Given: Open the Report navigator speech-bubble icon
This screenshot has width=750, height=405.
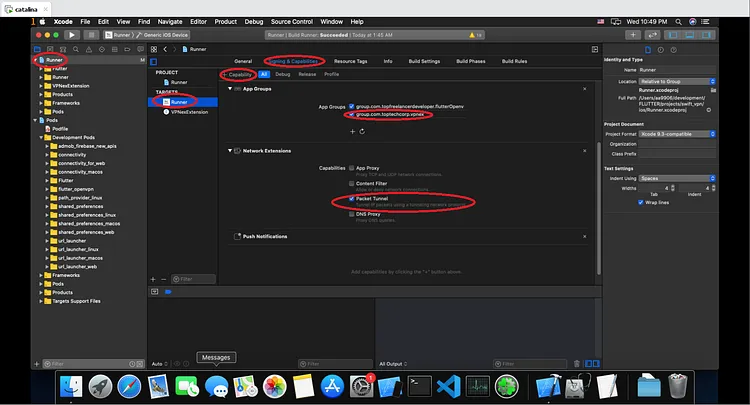Looking at the screenshot, I should (140, 49).
